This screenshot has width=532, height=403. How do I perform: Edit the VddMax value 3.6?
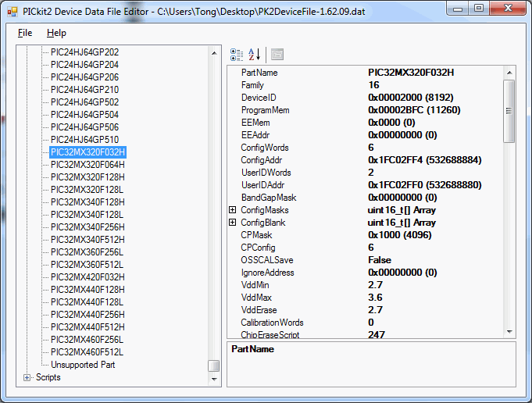tap(375, 298)
